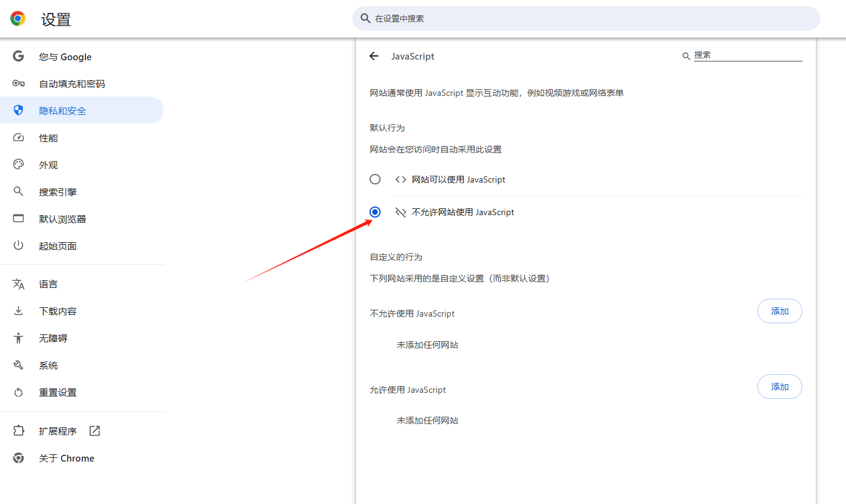Go back using the JavaScript back arrow
The width and height of the screenshot is (846, 504).
[374, 56]
